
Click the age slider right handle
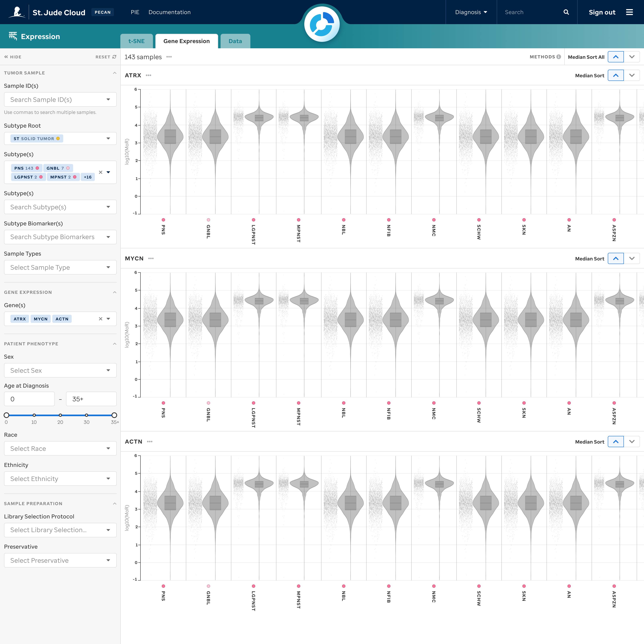[114, 415]
